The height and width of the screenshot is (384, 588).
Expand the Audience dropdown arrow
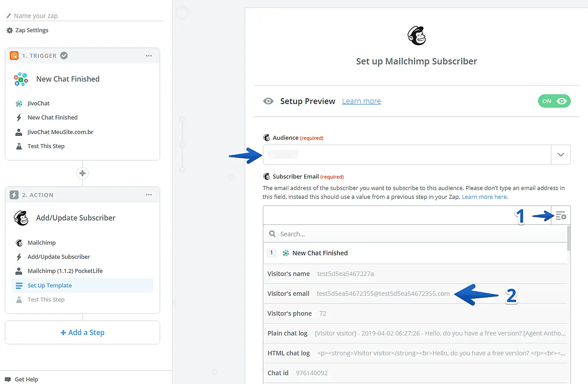(561, 155)
